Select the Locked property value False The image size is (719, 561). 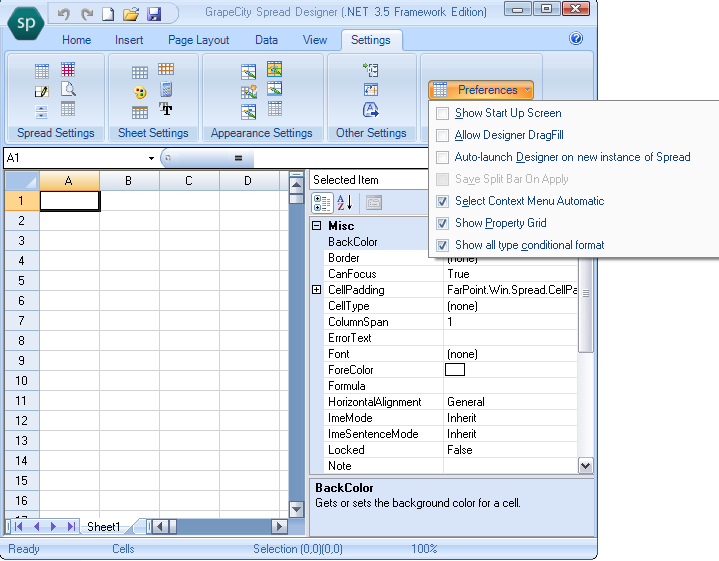click(510, 450)
